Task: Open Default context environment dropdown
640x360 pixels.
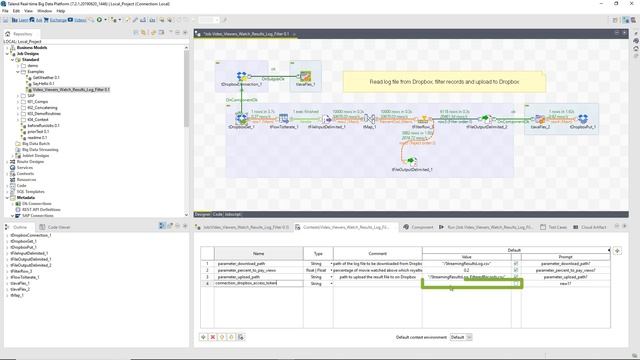Action: 461,337
